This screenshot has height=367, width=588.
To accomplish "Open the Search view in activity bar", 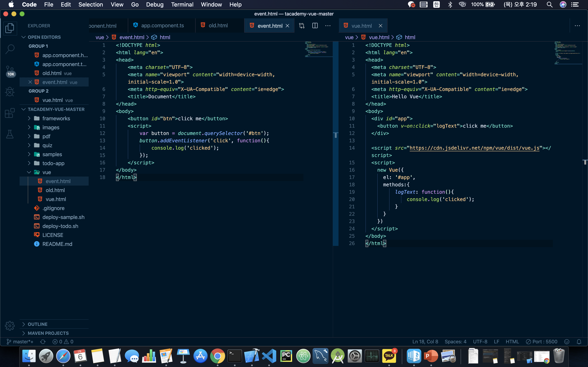I will [10, 49].
